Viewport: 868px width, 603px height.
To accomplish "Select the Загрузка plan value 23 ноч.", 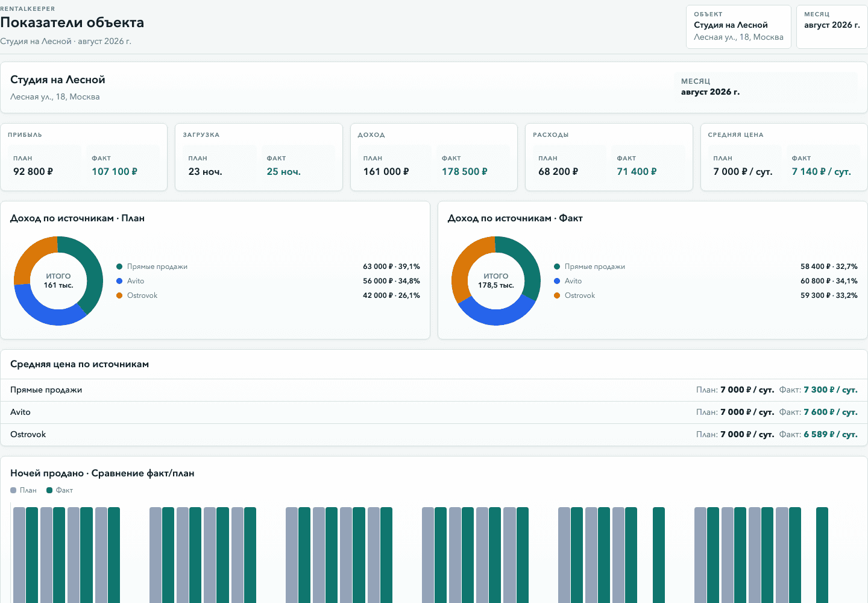I will pos(205,172).
